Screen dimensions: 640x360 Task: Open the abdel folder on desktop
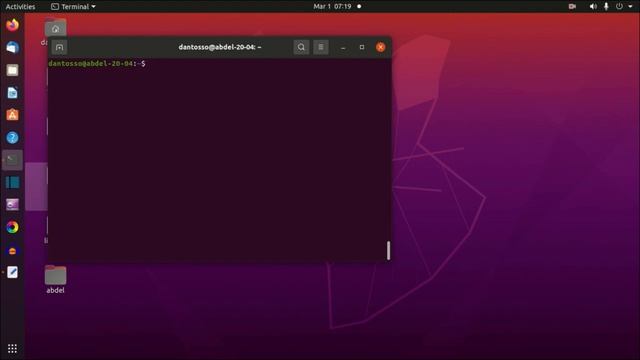[x=56, y=280]
